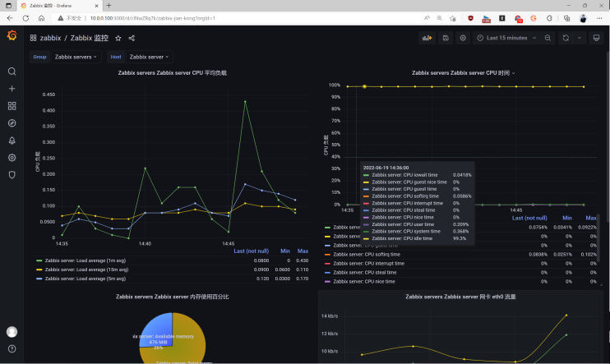
Task: Toggle CPU interrupt time series in legend
Action: 368,263
